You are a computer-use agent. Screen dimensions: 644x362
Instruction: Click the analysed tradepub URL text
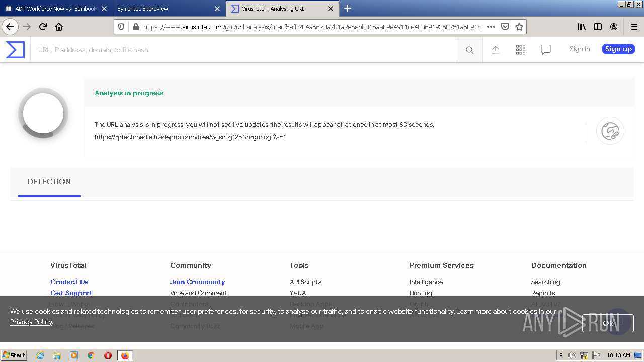[x=190, y=137]
